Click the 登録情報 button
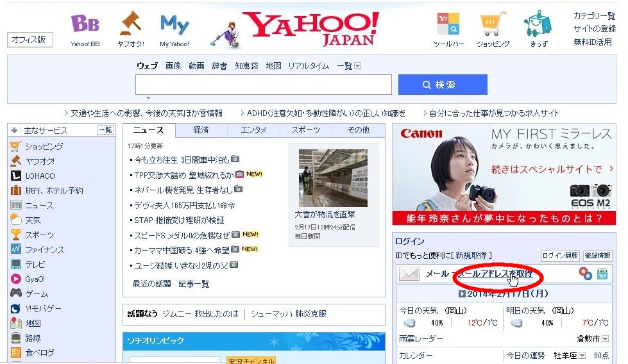Image resolution: width=628 pixels, height=364 pixels. [x=597, y=256]
